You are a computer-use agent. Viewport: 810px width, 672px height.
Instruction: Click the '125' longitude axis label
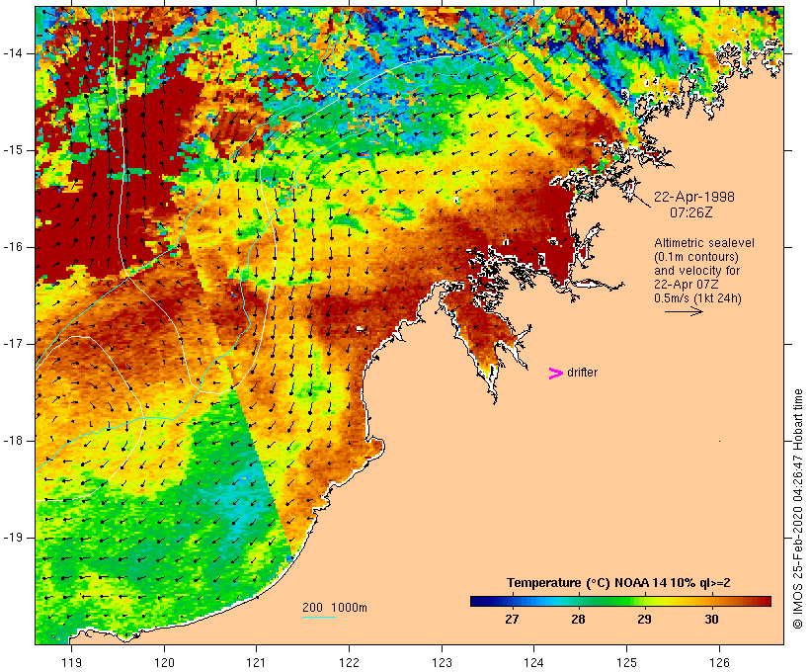[627, 662]
